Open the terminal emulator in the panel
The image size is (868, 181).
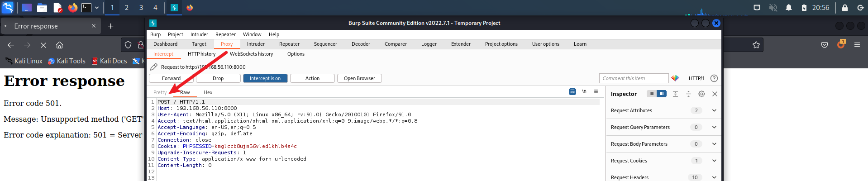[86, 8]
